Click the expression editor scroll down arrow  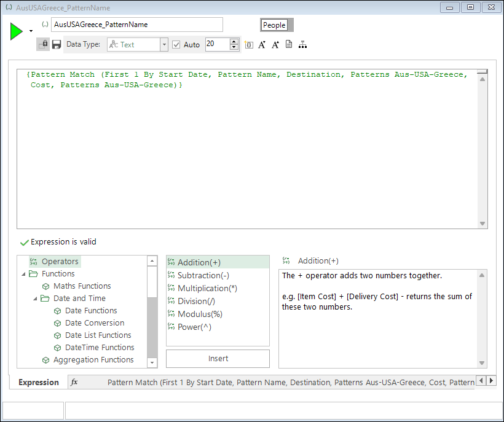click(x=482, y=223)
